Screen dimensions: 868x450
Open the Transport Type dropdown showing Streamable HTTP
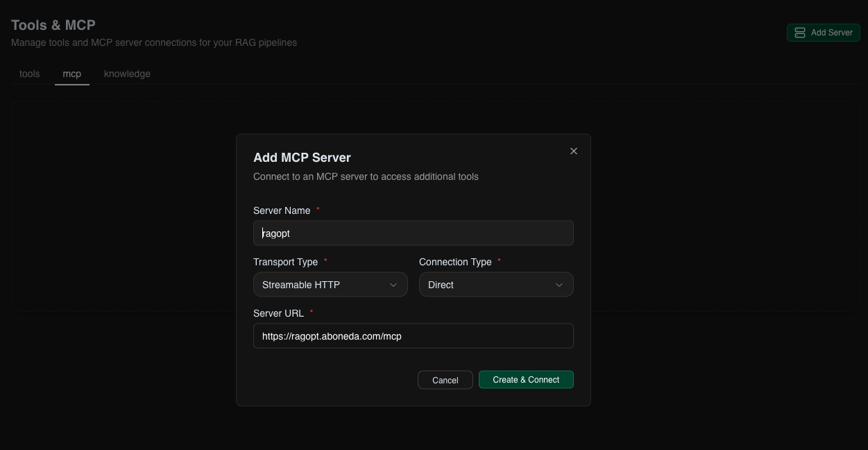point(330,285)
